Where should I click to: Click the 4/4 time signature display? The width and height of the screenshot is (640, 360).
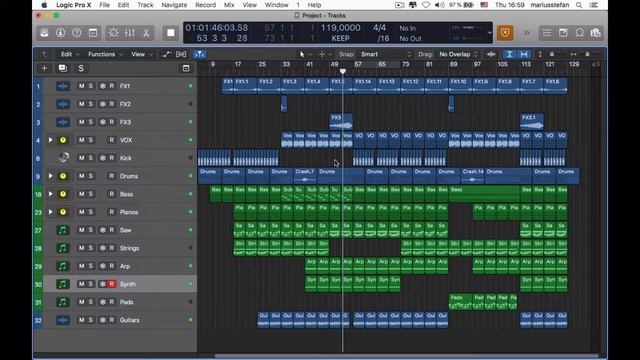point(379,28)
